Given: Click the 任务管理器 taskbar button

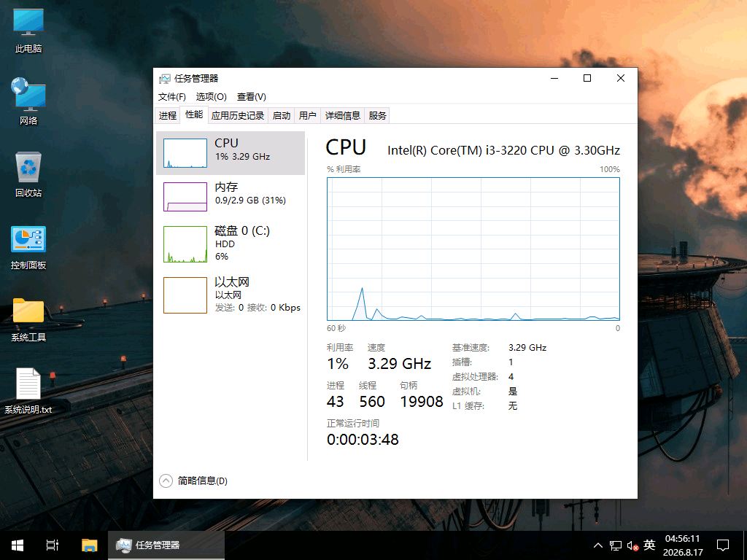Looking at the screenshot, I should (x=166, y=545).
